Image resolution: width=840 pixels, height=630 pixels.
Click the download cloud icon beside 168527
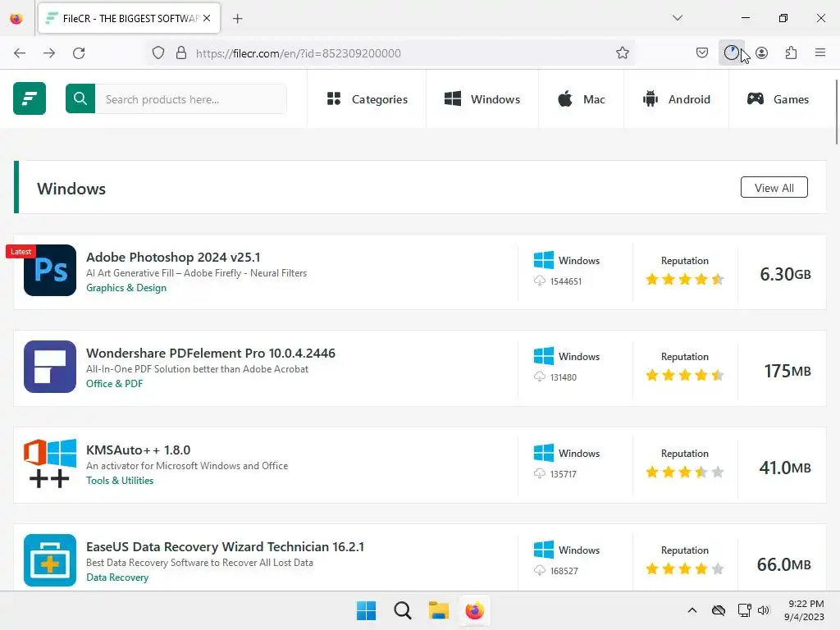pyautogui.click(x=540, y=571)
